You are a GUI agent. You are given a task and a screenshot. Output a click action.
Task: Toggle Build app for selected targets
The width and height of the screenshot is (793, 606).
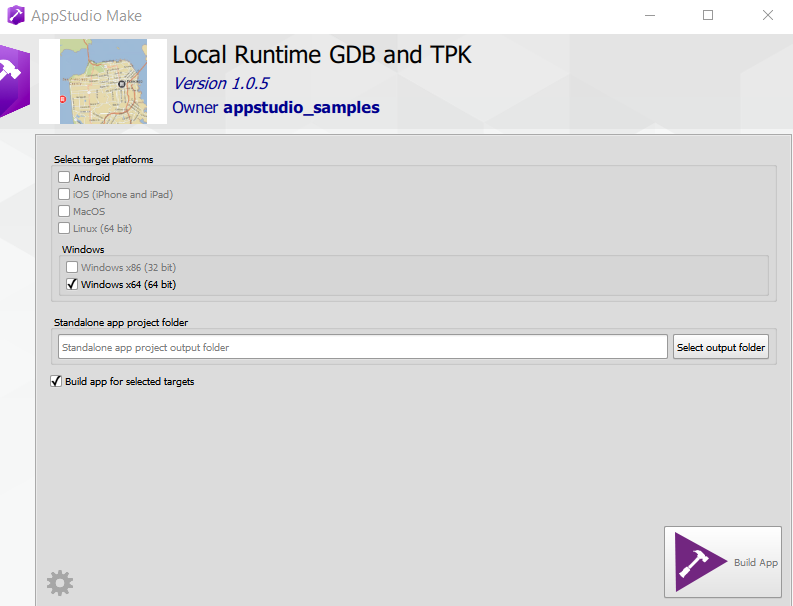[56, 381]
